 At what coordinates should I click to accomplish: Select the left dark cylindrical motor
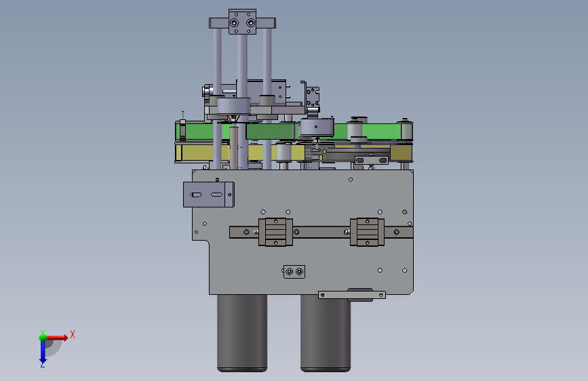242,333
